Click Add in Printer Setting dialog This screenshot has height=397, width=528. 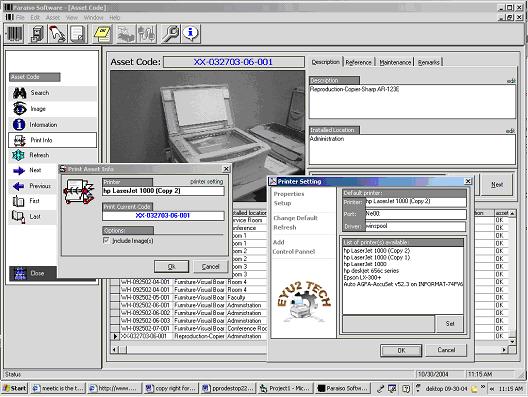tap(278, 242)
